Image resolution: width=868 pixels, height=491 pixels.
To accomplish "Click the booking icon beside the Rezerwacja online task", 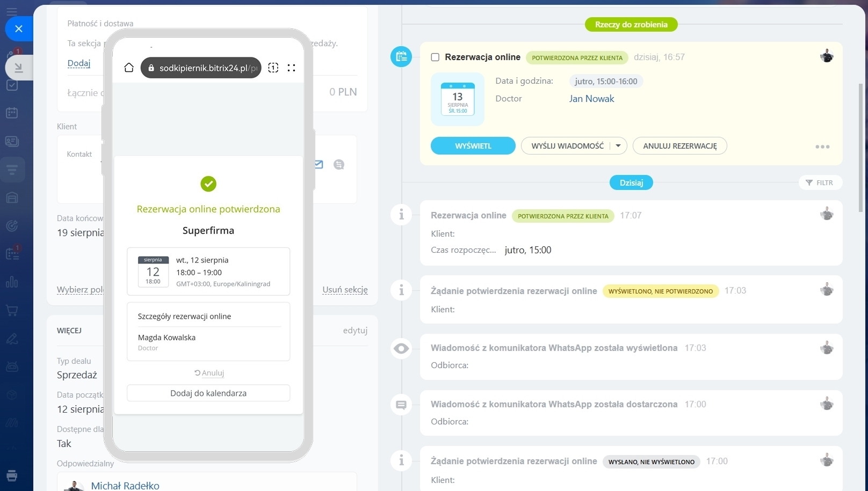I will (x=401, y=56).
